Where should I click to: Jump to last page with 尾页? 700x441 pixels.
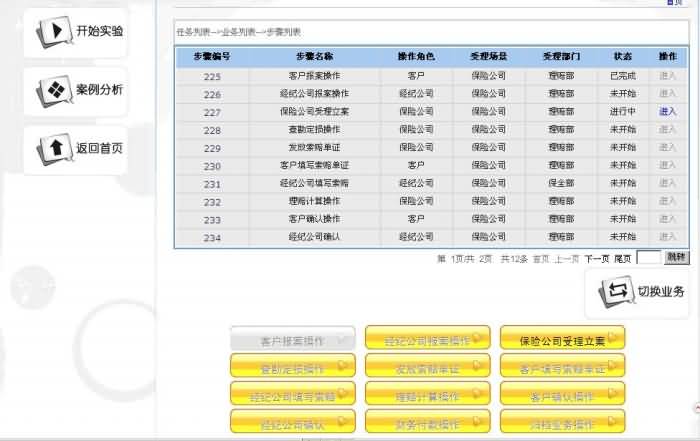[x=622, y=258]
